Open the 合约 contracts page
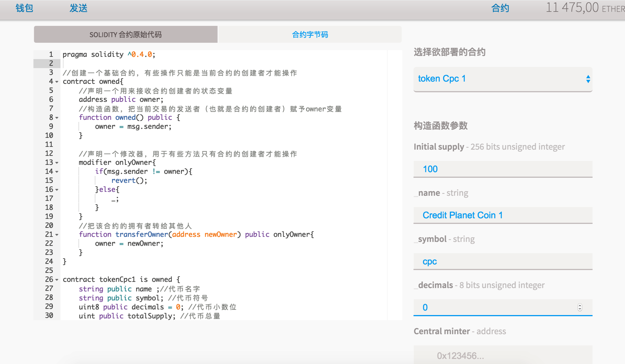Screen dimensions: 625x364 (x=500, y=8)
